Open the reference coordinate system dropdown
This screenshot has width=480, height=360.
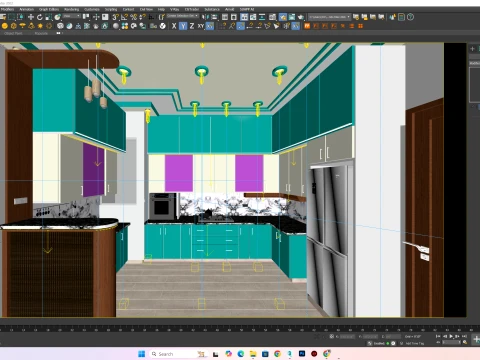point(71,16)
